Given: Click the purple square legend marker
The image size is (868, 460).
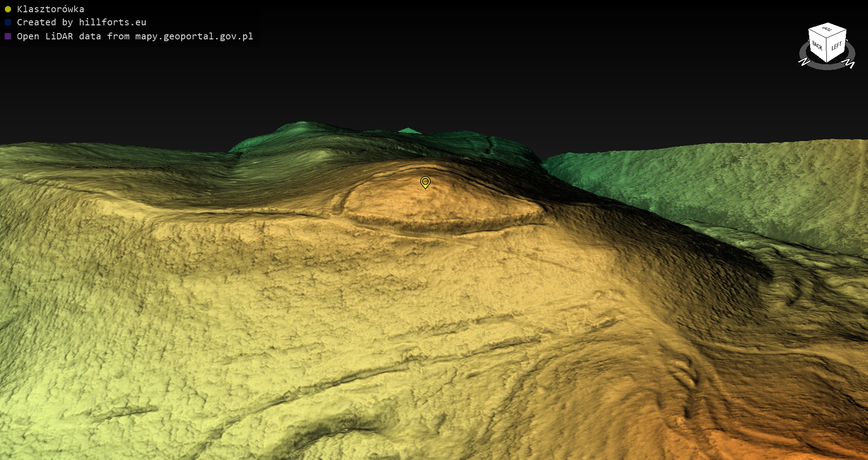Looking at the screenshot, I should tap(8, 36).
